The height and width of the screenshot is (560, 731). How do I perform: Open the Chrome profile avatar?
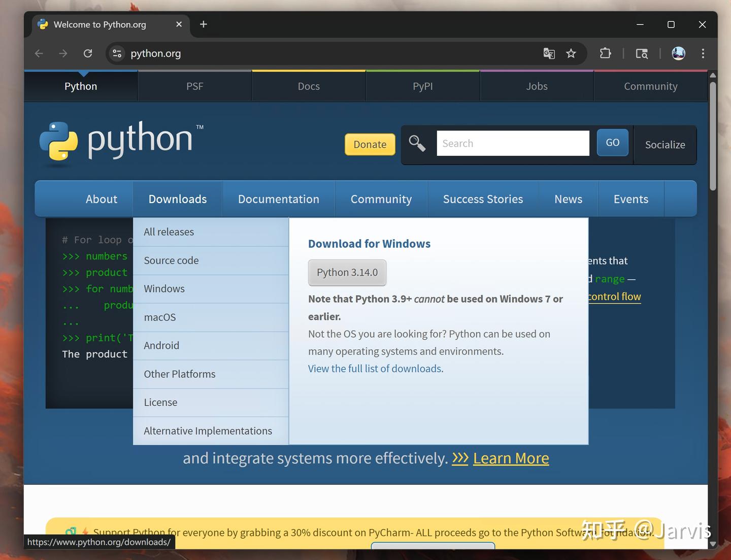coord(679,53)
